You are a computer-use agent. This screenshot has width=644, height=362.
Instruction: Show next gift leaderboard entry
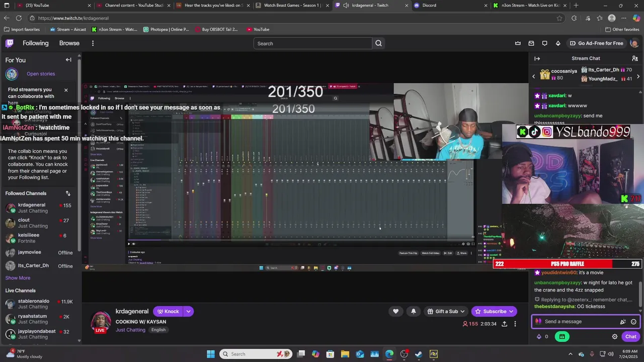(638, 76)
